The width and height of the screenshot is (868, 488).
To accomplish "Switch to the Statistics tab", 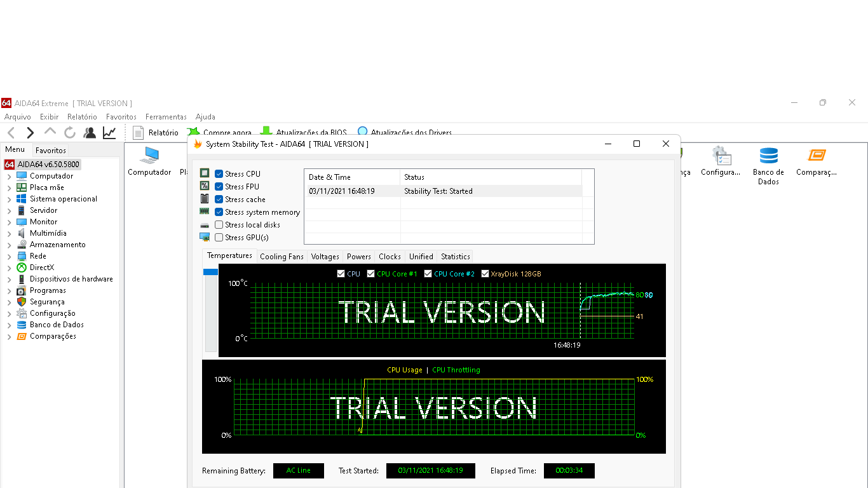I will click(456, 257).
